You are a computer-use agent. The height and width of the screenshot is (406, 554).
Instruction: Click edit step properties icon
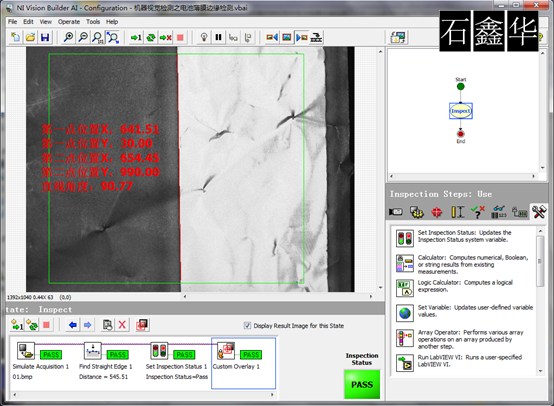[107, 325]
